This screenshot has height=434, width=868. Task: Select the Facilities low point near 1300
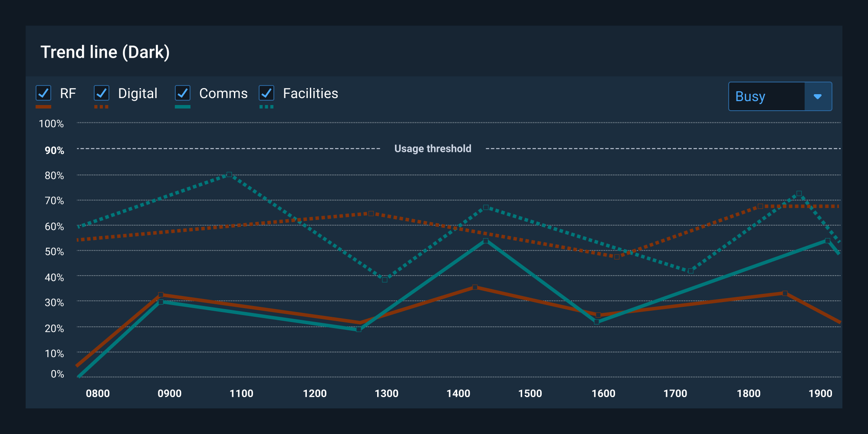pos(385,279)
